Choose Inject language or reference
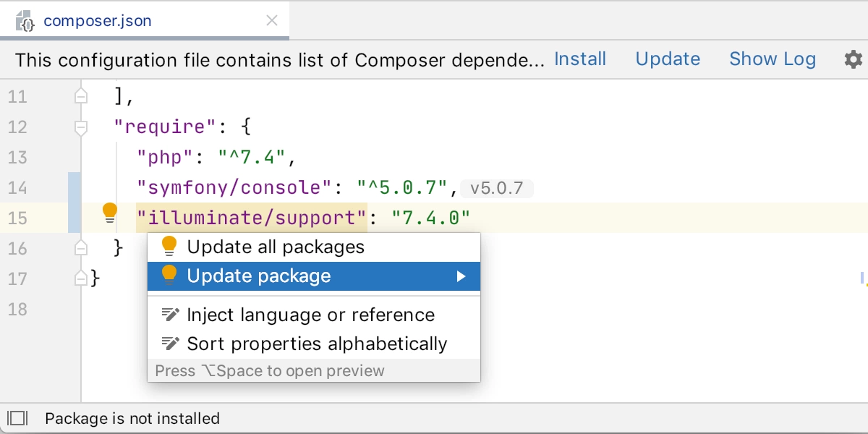868x434 pixels. click(x=314, y=315)
